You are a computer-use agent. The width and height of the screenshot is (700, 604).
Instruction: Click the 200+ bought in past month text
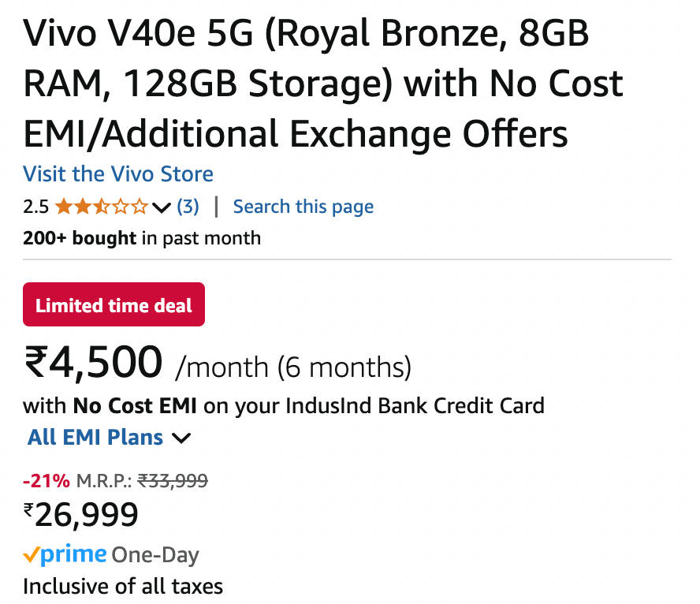tap(142, 237)
